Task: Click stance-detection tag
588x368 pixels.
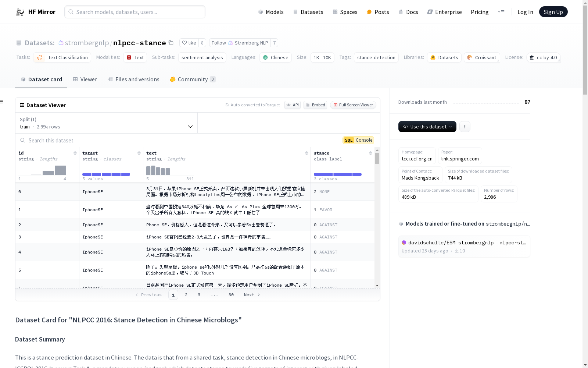Action: tap(376, 57)
